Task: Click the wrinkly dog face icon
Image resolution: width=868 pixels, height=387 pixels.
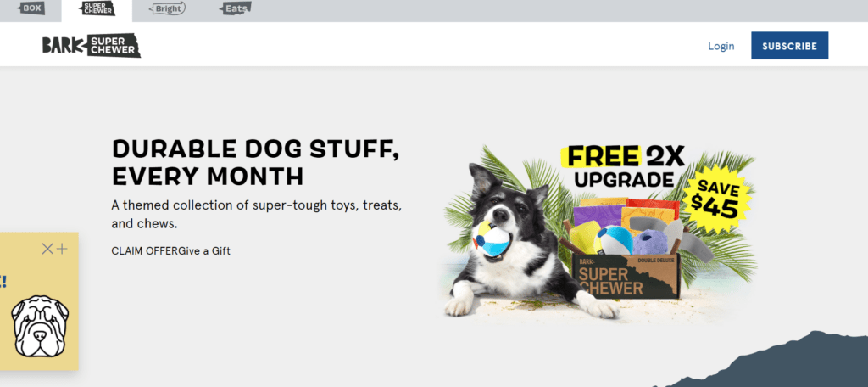Action: coord(41,326)
